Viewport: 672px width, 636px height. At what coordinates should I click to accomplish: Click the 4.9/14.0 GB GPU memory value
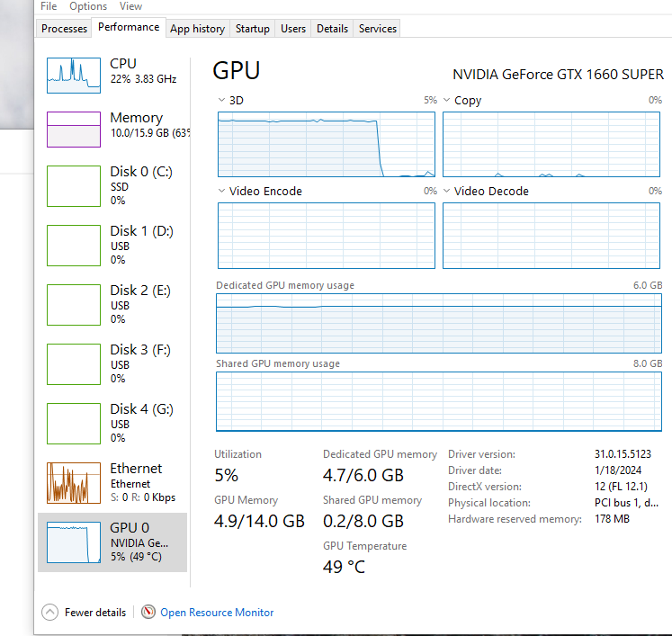coord(259,521)
